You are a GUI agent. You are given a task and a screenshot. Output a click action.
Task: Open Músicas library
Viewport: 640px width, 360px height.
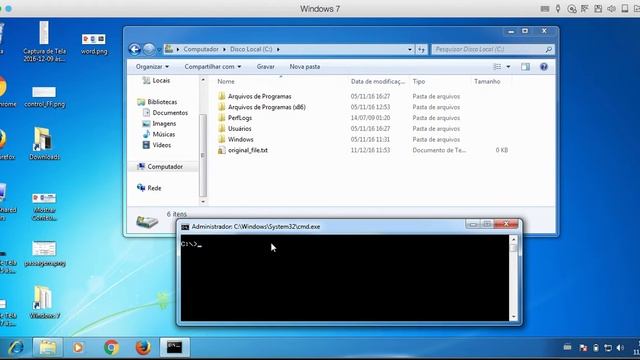coord(164,134)
